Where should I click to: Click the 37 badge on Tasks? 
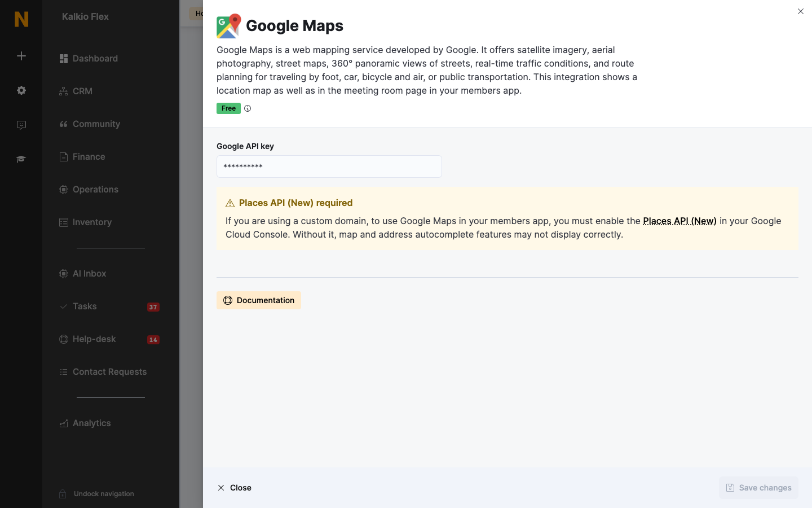tap(153, 307)
